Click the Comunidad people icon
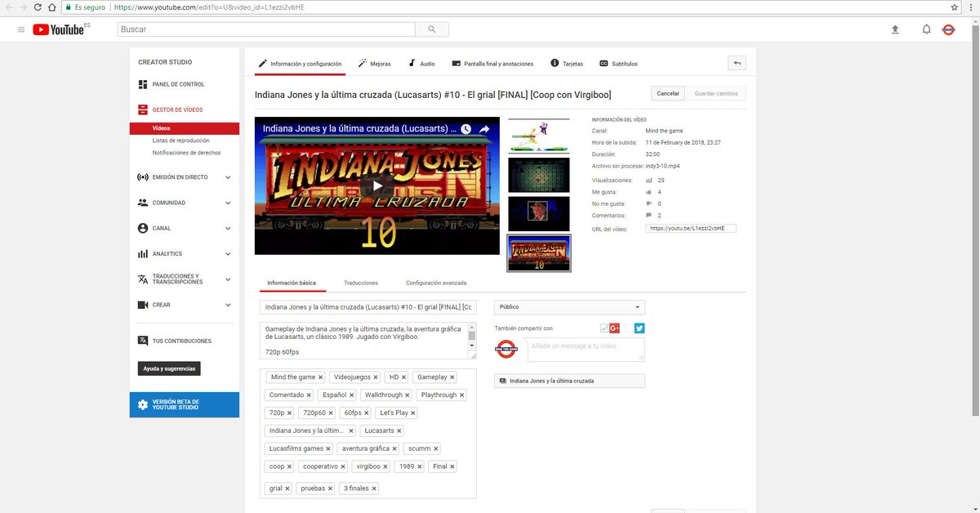This screenshot has height=513, width=980. (x=143, y=203)
